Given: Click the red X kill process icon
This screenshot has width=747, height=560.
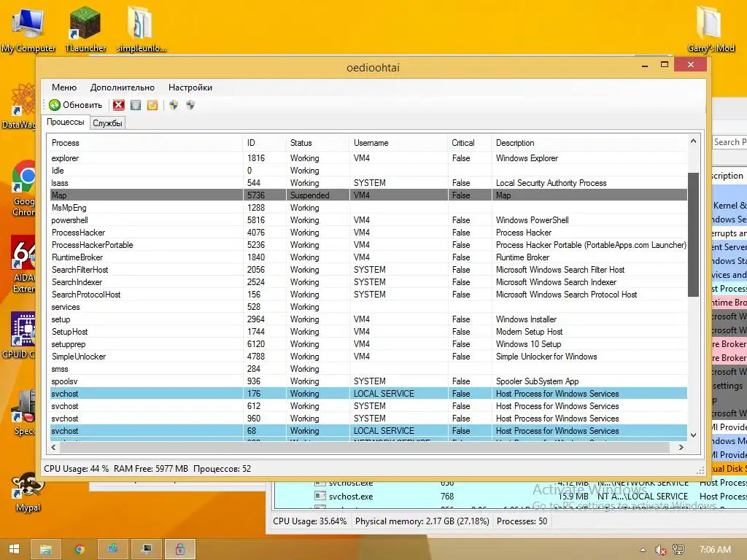Looking at the screenshot, I should click(x=119, y=105).
